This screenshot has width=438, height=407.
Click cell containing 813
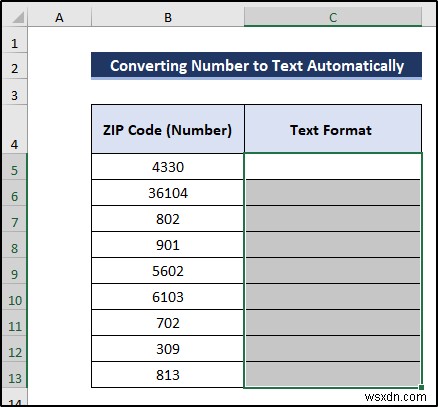click(x=168, y=375)
